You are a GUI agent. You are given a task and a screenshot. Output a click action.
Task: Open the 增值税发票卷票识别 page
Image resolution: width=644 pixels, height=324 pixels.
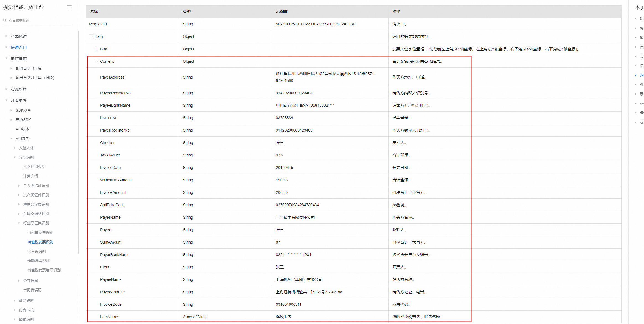44,270
